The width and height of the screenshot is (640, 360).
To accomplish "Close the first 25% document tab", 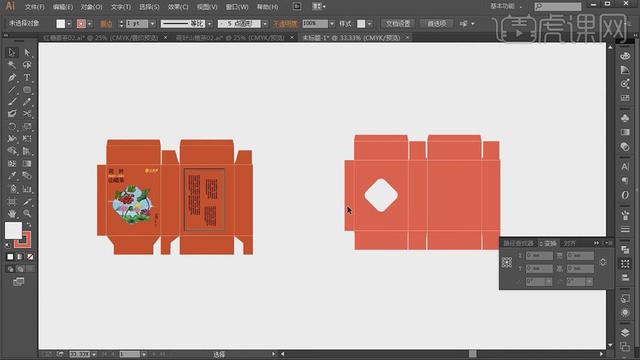I will tap(165, 38).
